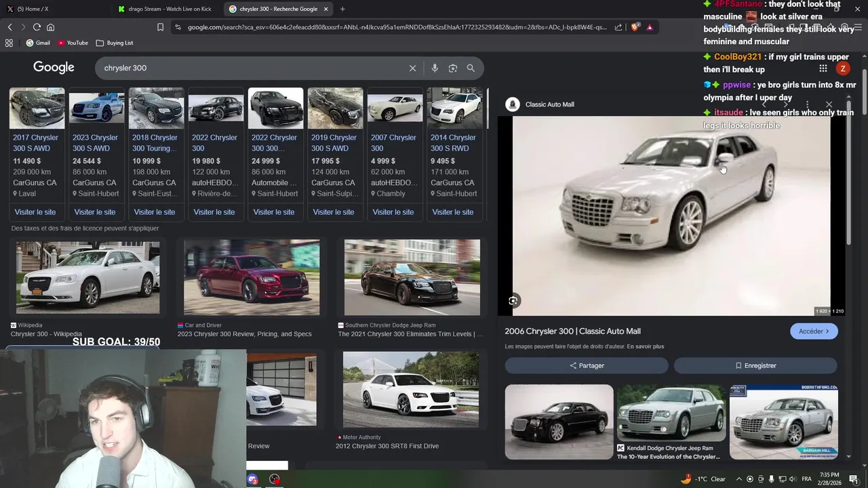This screenshot has height=488, width=868.
Task: Open a new browser tab
Action: point(342,9)
